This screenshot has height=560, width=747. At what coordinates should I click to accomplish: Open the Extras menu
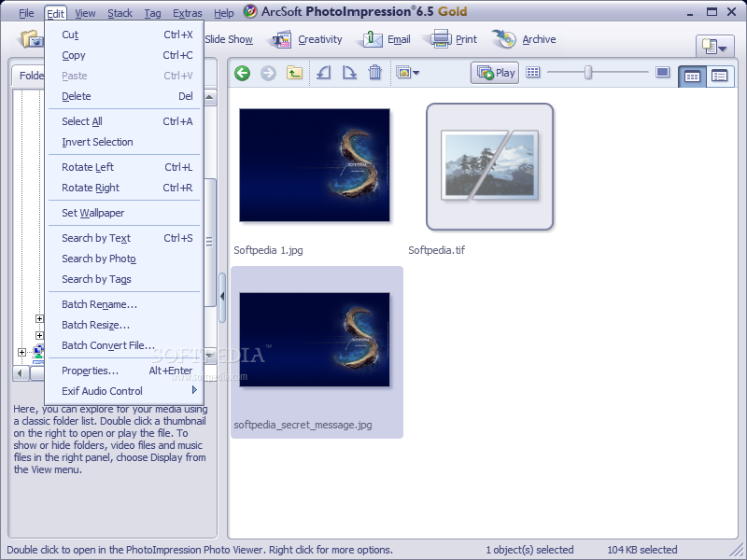click(x=188, y=13)
